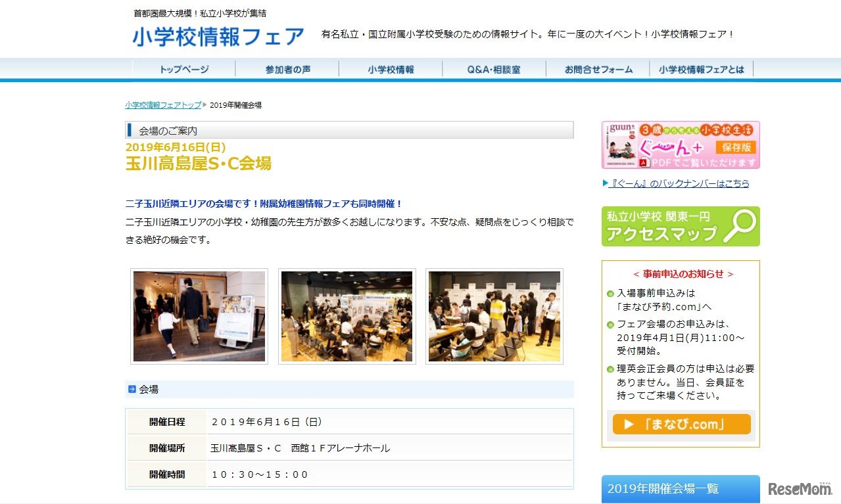841x504 pixels.
Task: Click the triangle before ぐーん backnumber link
Action: pos(605,183)
